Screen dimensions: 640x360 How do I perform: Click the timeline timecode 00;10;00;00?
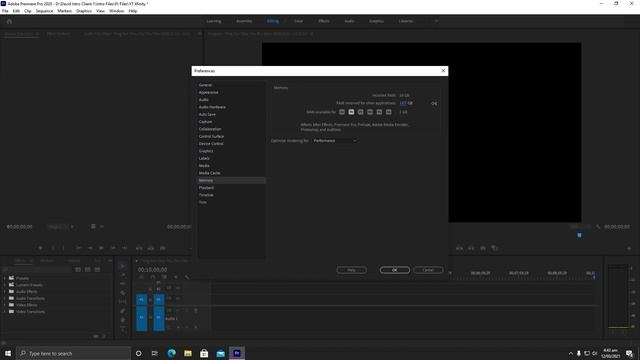(x=152, y=270)
